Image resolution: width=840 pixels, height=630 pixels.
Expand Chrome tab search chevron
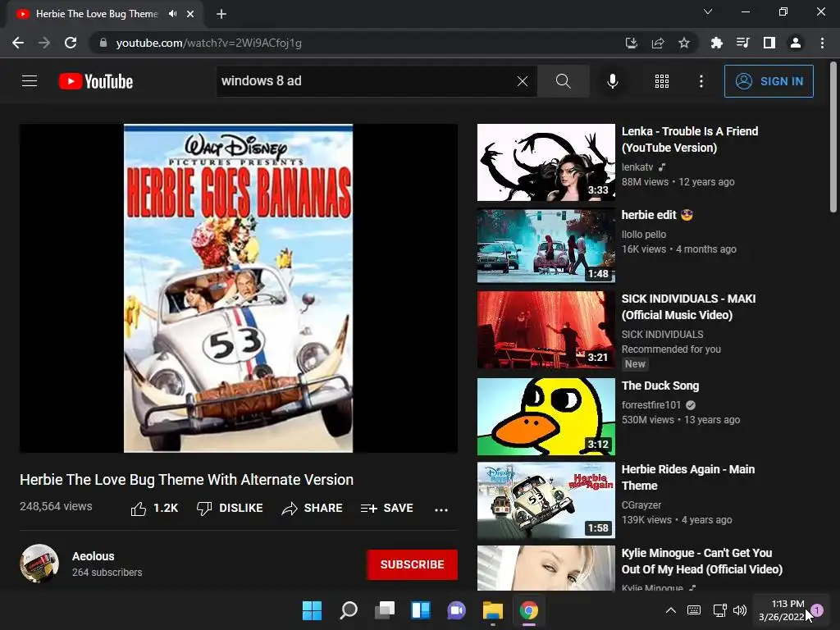[x=708, y=11]
